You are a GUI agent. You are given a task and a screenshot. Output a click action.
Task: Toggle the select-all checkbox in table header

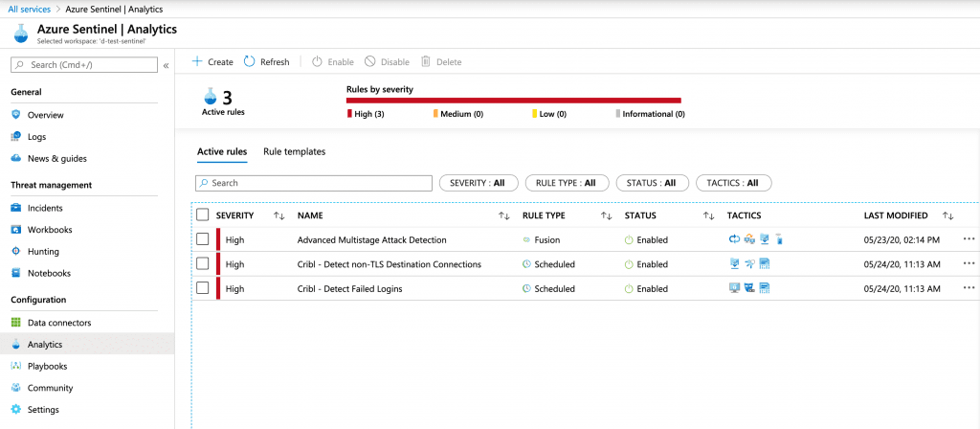[202, 215]
